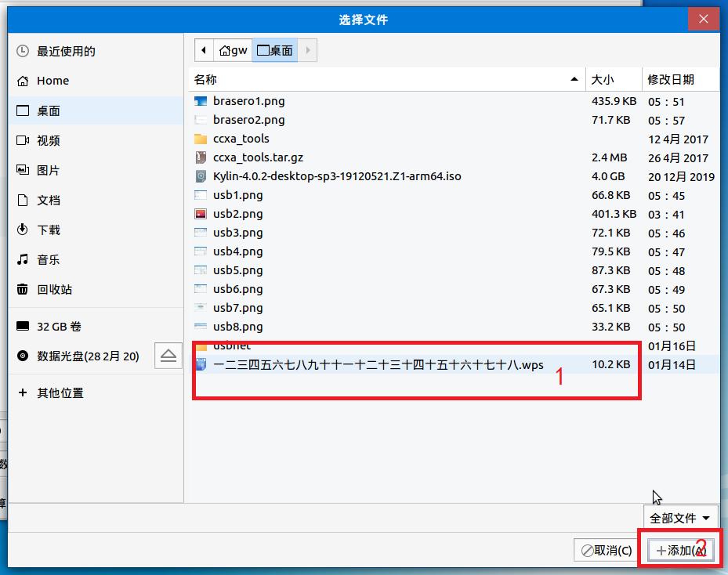Screen dimensions: 728x575
Task: Switch to the gw breadcrumb tab
Action: tap(232, 49)
